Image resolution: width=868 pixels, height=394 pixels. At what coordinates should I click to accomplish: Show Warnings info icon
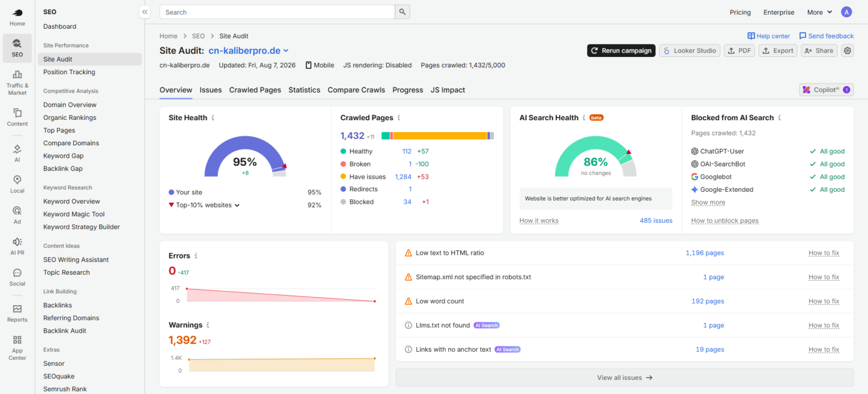click(208, 325)
